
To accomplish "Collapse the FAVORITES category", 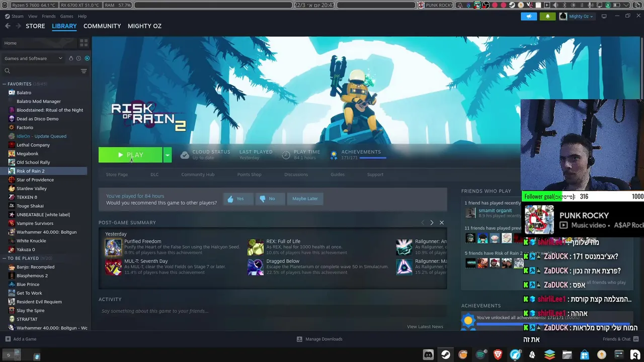I will [x=5, y=84].
